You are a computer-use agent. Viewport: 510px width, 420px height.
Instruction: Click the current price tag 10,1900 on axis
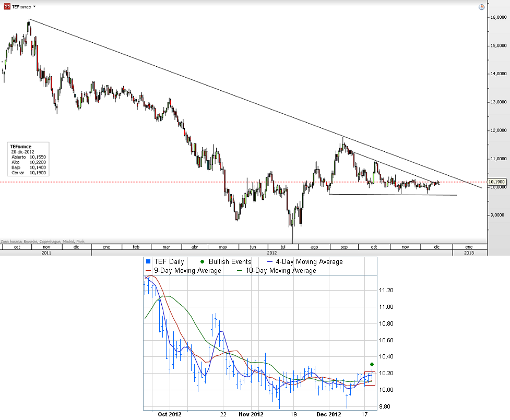[496, 182]
